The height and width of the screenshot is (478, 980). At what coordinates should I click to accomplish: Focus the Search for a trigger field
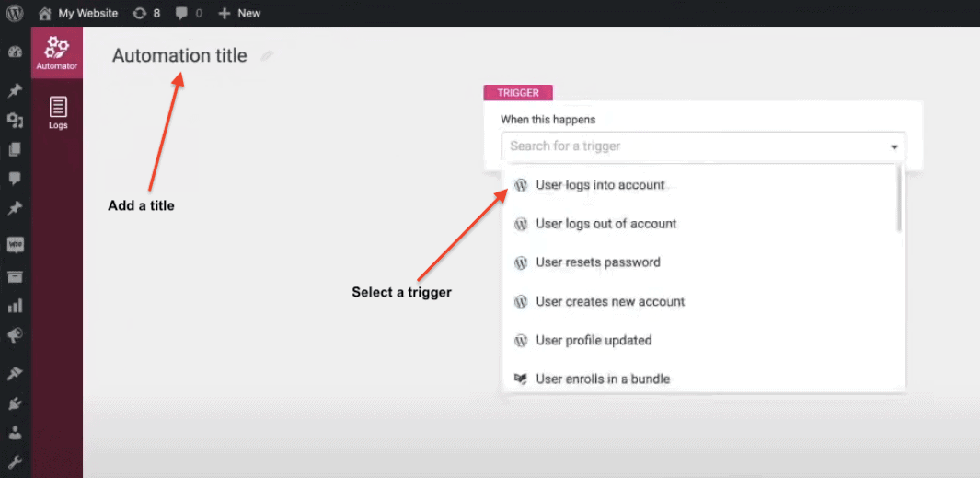coord(703,146)
